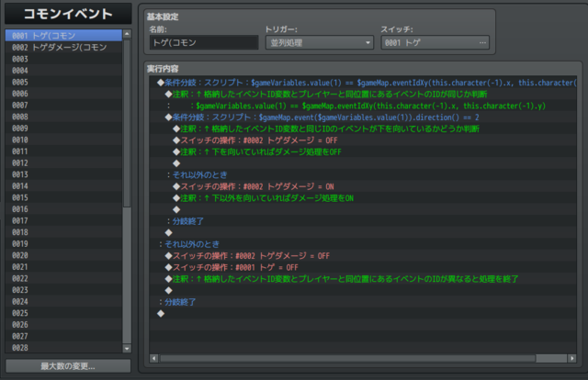The width and height of the screenshot is (588, 380).
Task: Select empty common event 0008
Action: click(63, 117)
